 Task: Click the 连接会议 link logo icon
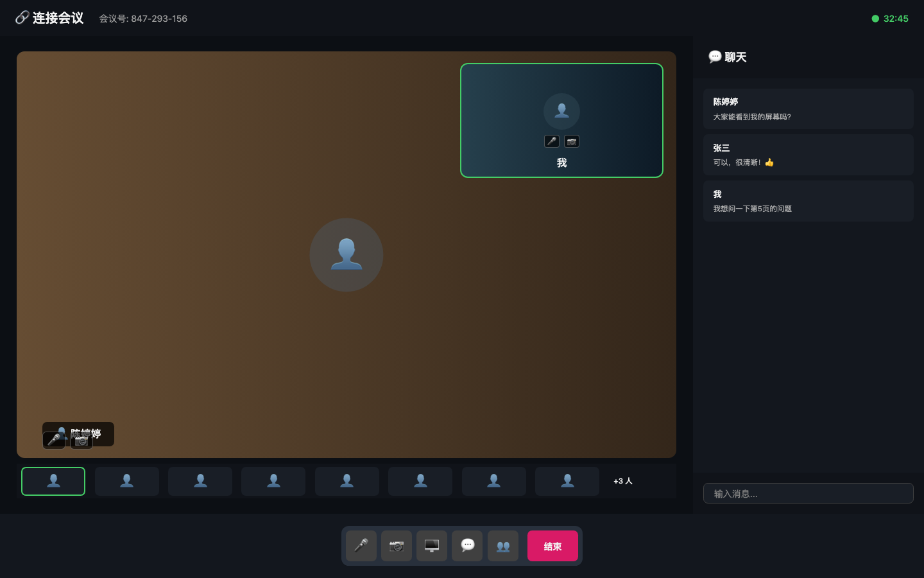point(22,18)
